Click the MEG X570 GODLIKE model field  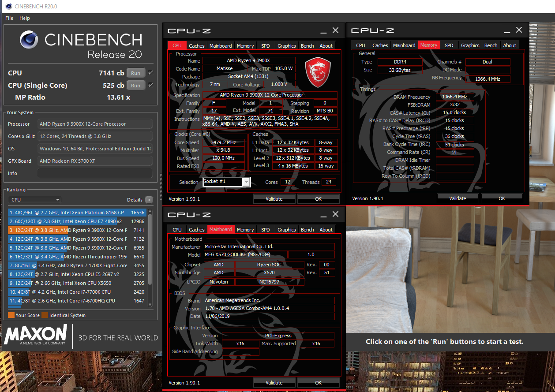point(245,255)
